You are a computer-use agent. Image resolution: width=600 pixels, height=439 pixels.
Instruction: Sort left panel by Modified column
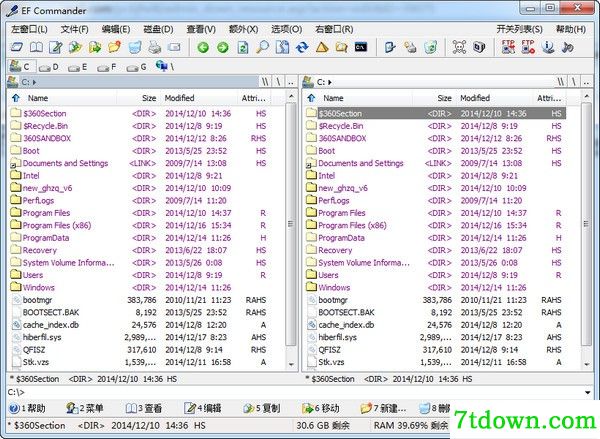click(198, 98)
